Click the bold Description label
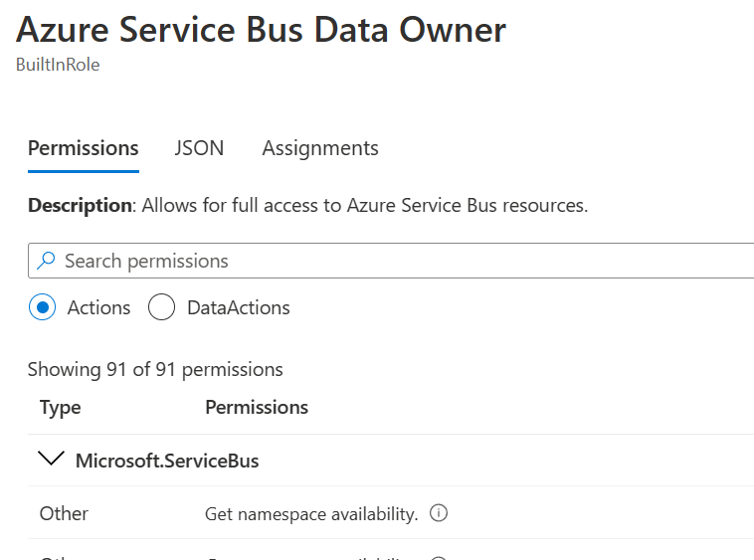Viewport: 754px width, 560px height. pos(80,206)
